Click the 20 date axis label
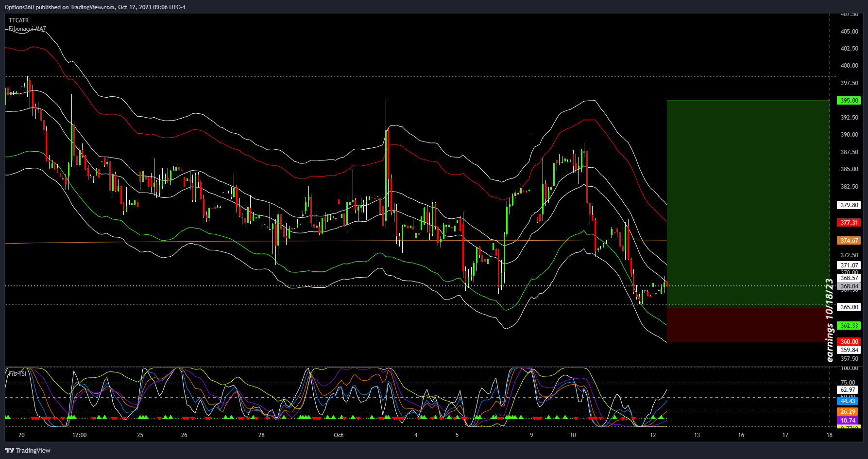Viewport: 868px width, 459px height. point(21,435)
